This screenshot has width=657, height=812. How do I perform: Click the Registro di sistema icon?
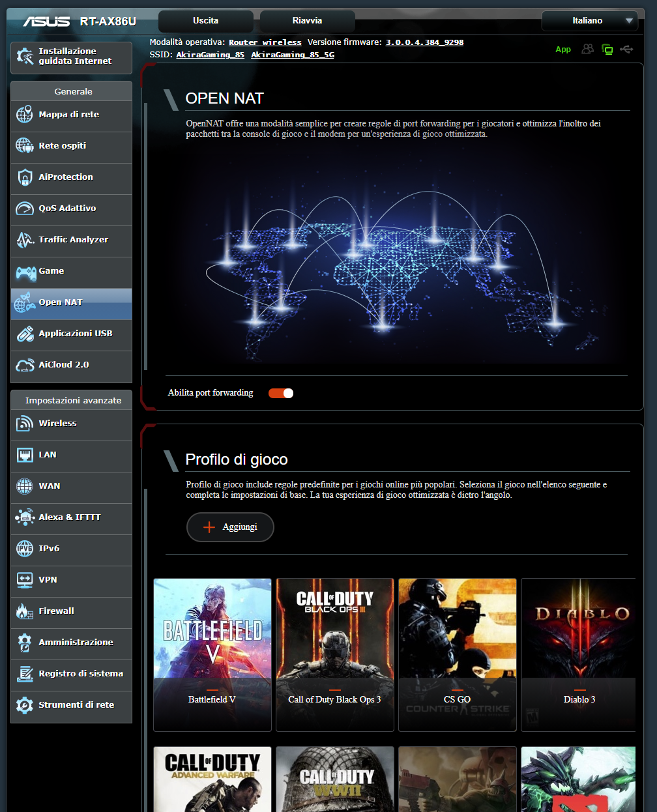click(25, 674)
